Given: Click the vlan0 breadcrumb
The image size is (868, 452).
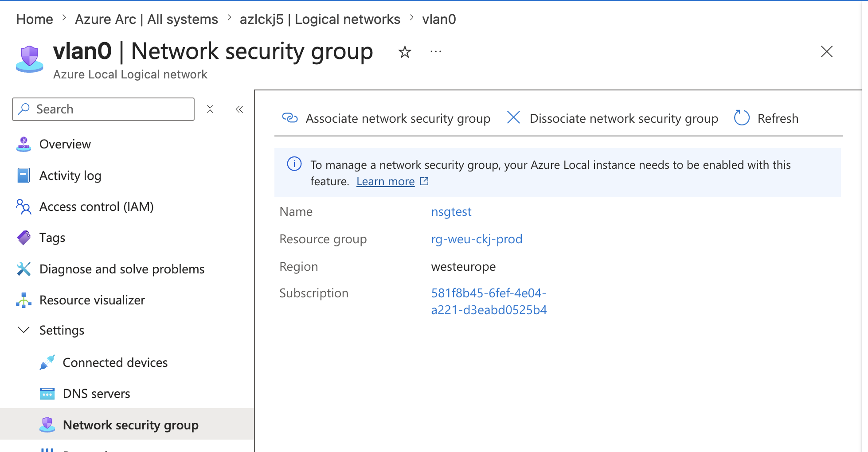Looking at the screenshot, I should click(x=439, y=19).
